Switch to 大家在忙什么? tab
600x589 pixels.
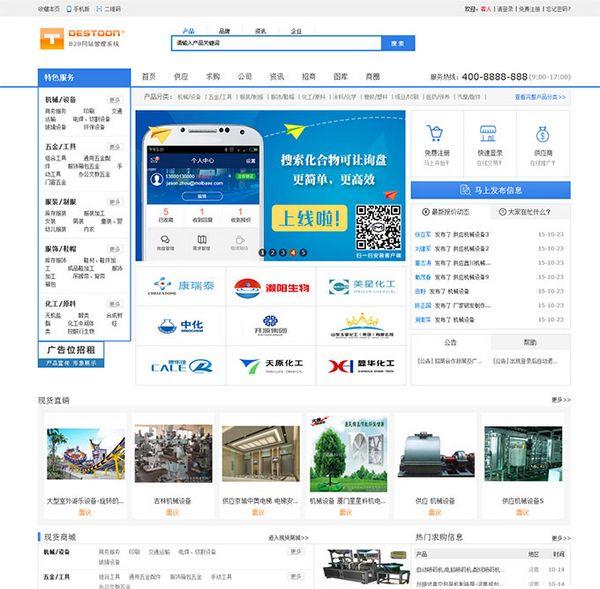click(x=529, y=212)
